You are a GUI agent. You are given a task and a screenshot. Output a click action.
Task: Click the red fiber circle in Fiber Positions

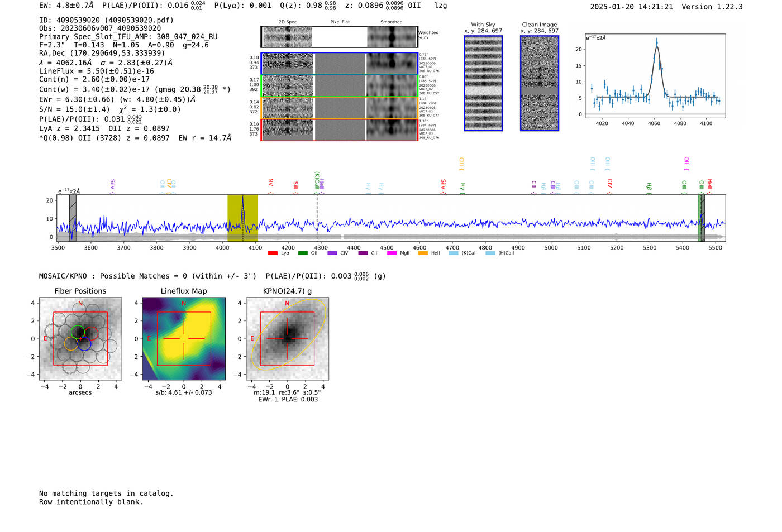(x=92, y=333)
